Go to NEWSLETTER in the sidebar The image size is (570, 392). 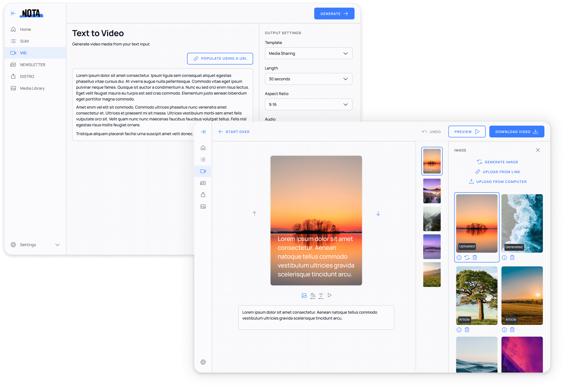click(x=33, y=65)
